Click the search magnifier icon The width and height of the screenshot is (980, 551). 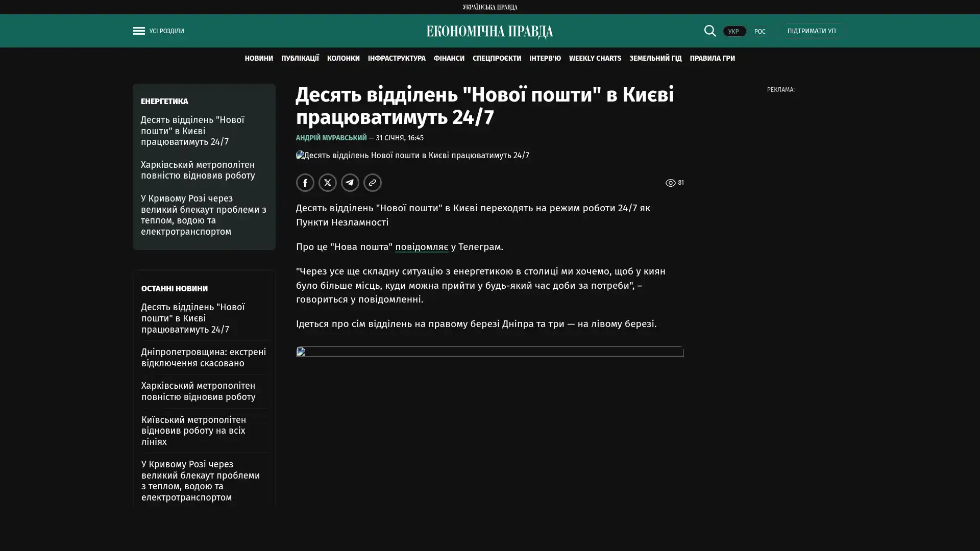coord(709,31)
